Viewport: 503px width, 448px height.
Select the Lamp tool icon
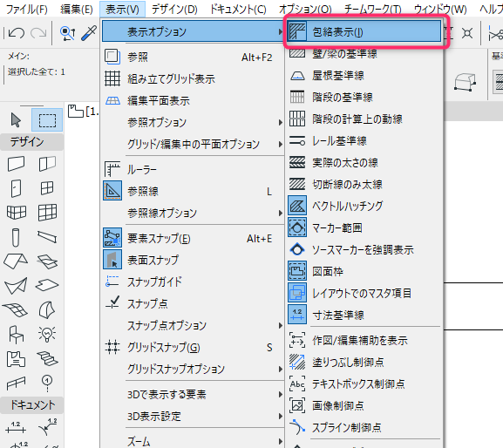[x=47, y=334]
